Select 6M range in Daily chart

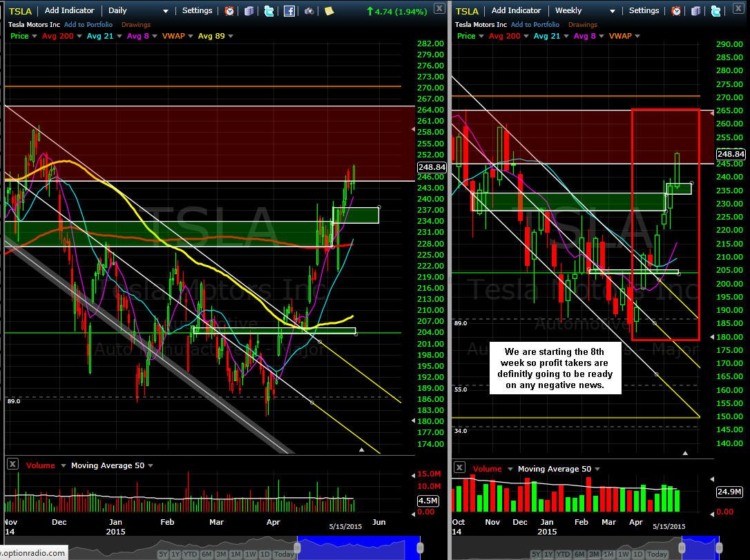[206, 554]
